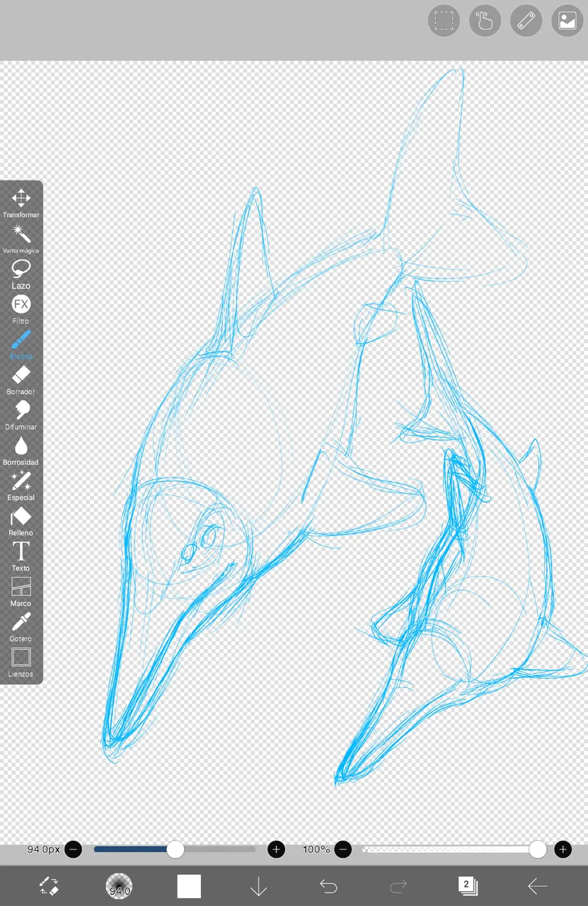Toggle the brush and eraser swap icon
Image resolution: width=588 pixels, height=906 pixels.
49,885
